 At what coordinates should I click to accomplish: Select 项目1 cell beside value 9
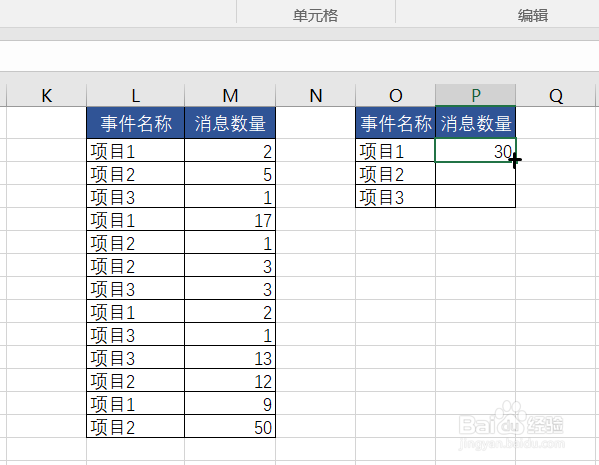point(136,403)
